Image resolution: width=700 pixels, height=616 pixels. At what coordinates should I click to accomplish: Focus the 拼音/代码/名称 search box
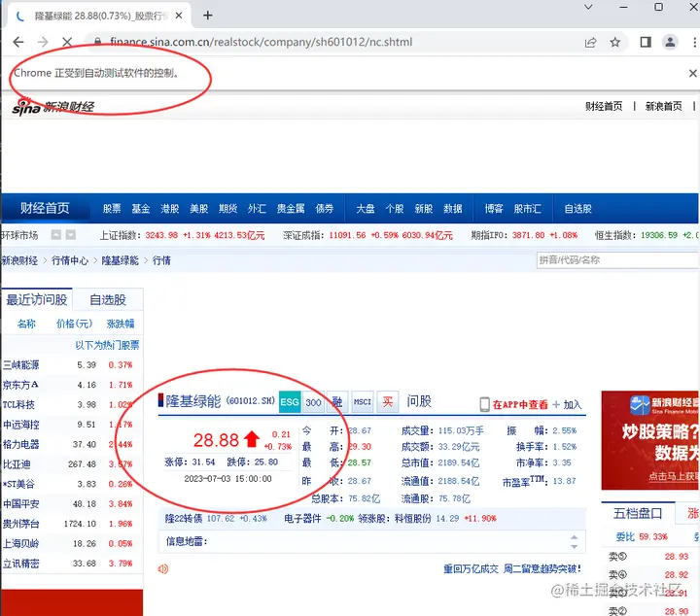coord(617,260)
